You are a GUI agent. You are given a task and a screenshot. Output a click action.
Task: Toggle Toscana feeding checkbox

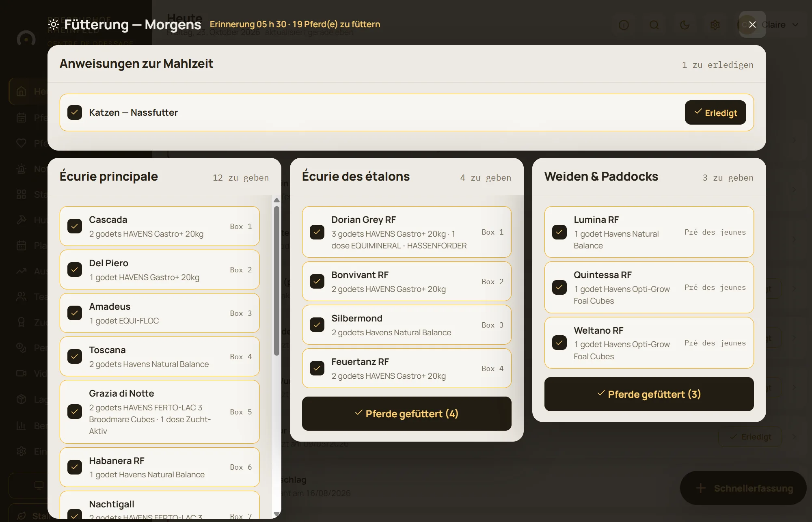pos(75,356)
